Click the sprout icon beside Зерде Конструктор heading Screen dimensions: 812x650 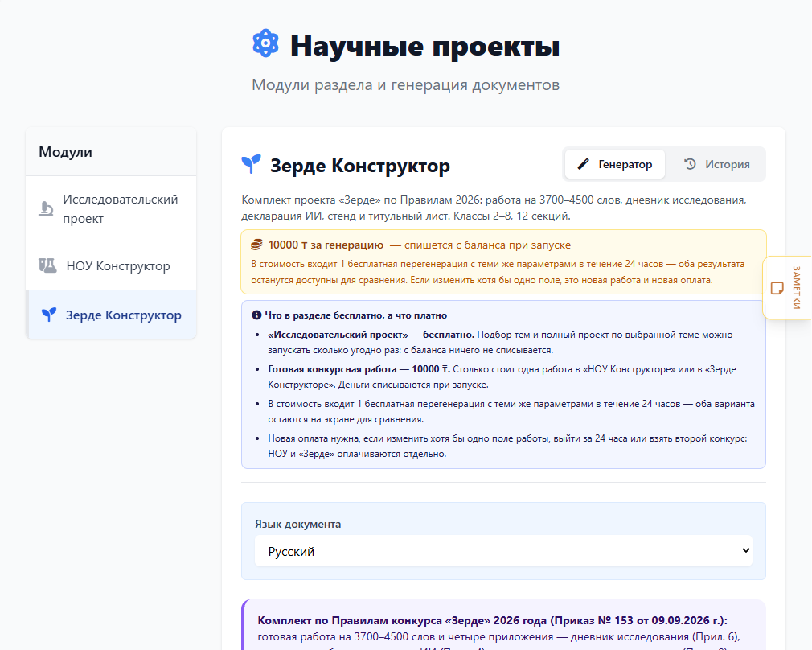(x=251, y=165)
